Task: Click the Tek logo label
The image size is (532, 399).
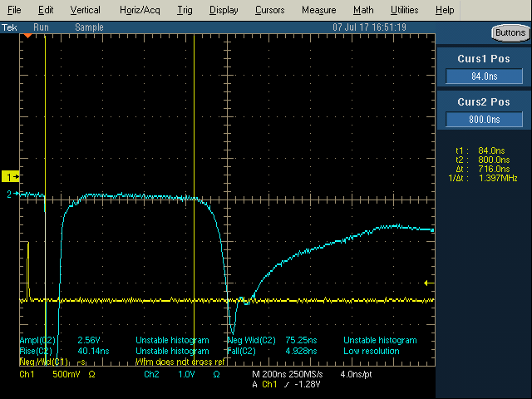Action: coord(9,27)
